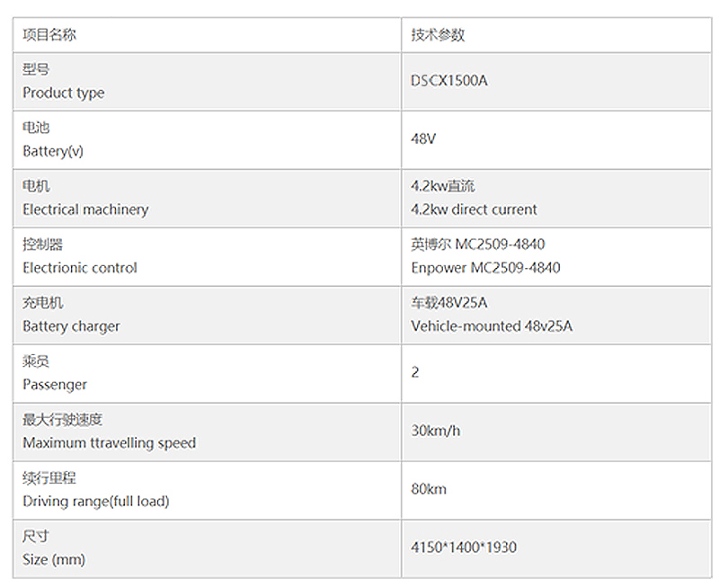Click the 技术参数 column header
719x588 pixels.
tap(438, 35)
